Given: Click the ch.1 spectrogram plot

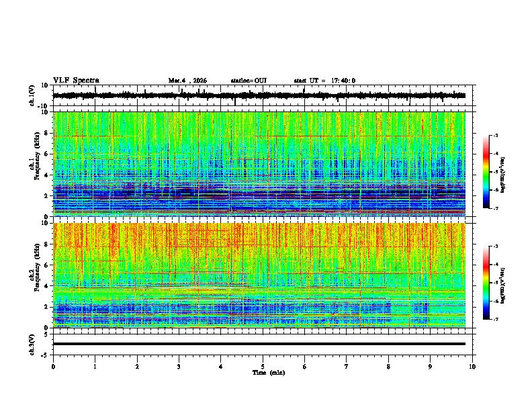Looking at the screenshot, I should [259, 164].
